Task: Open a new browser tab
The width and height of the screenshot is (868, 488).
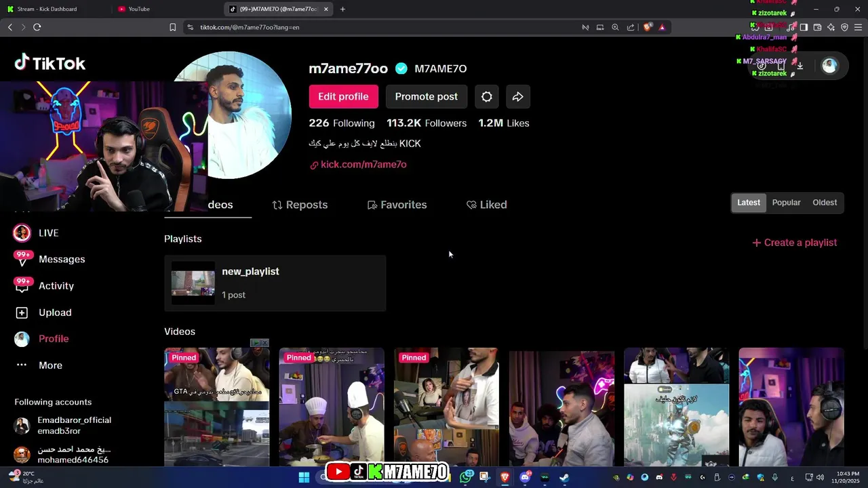Action: (x=342, y=9)
